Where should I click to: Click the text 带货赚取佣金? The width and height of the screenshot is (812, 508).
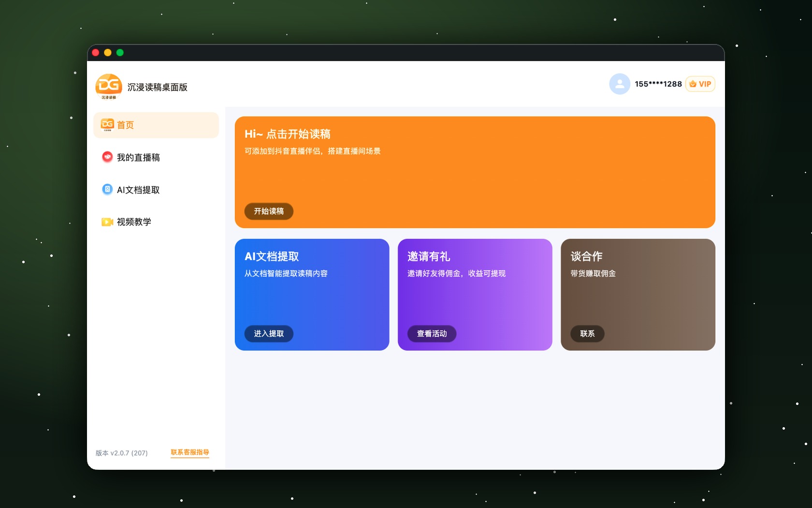(x=593, y=273)
